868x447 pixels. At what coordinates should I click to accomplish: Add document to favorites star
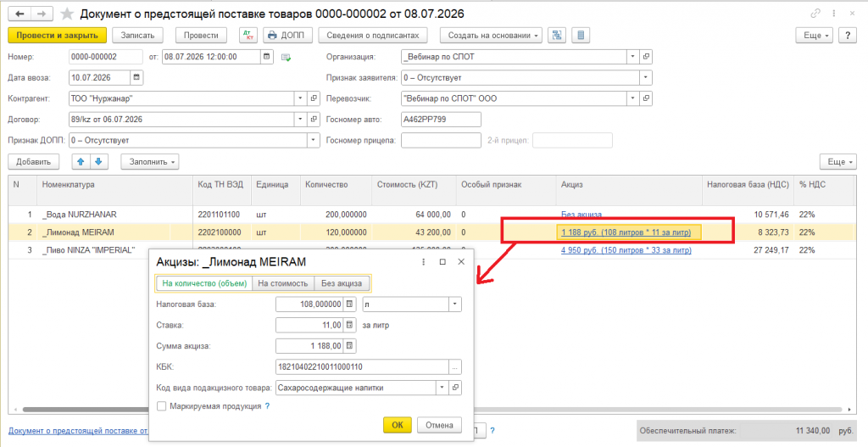coord(66,14)
